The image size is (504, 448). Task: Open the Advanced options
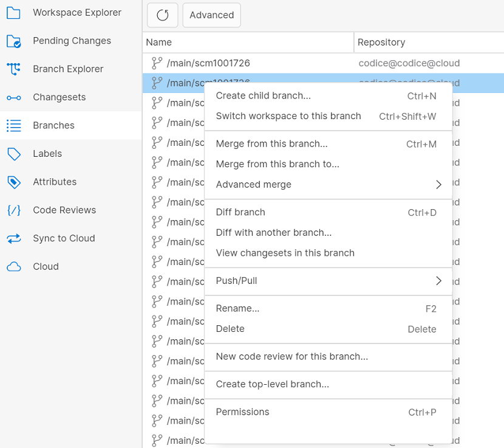[x=211, y=15]
